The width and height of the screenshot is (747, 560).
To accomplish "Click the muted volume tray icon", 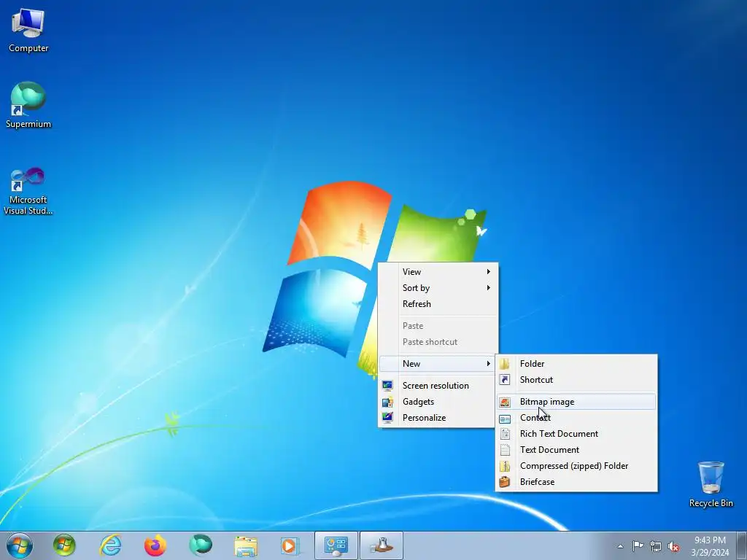I will [x=673, y=546].
